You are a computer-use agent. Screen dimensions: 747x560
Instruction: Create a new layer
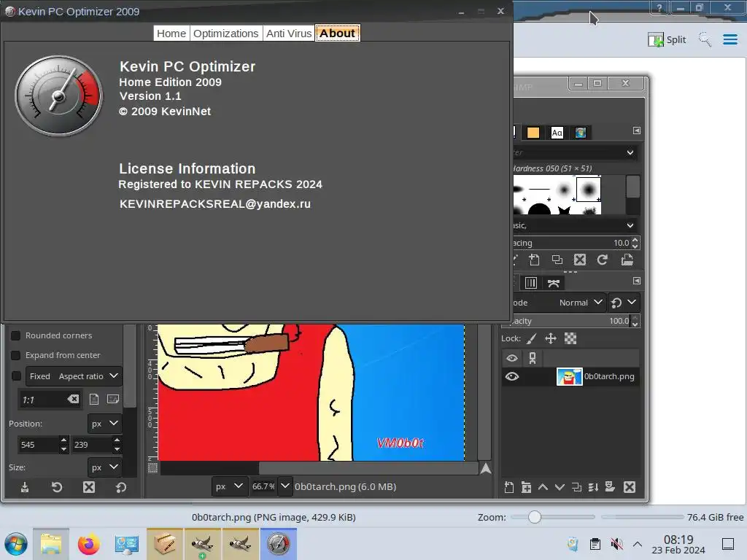[x=508, y=487]
